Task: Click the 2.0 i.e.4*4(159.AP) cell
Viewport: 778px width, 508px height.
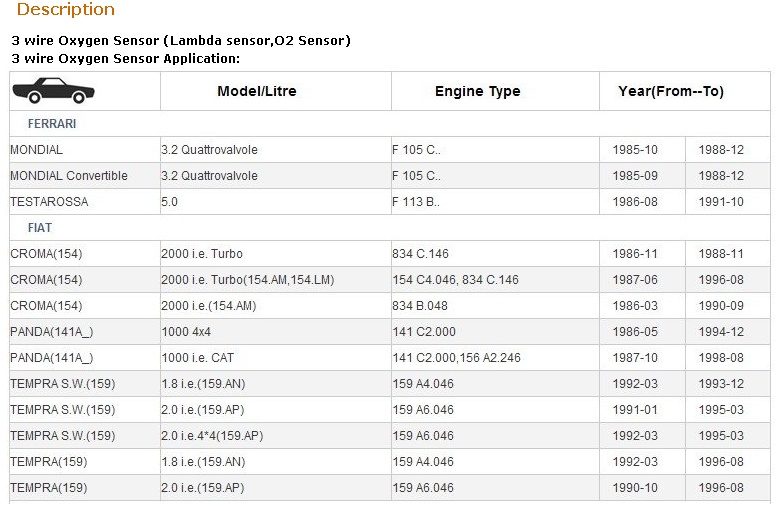Action: point(212,436)
